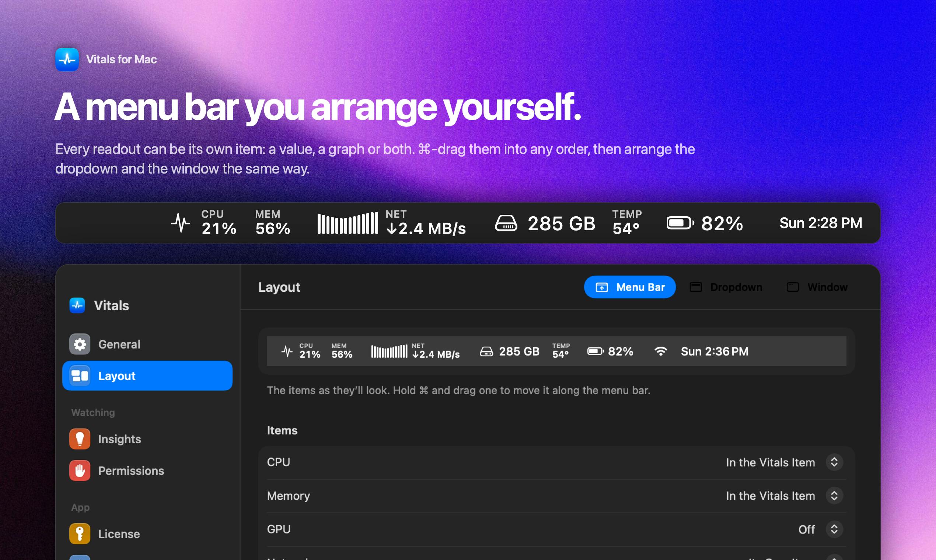Click 82% in the Layout preview strip

621,351
